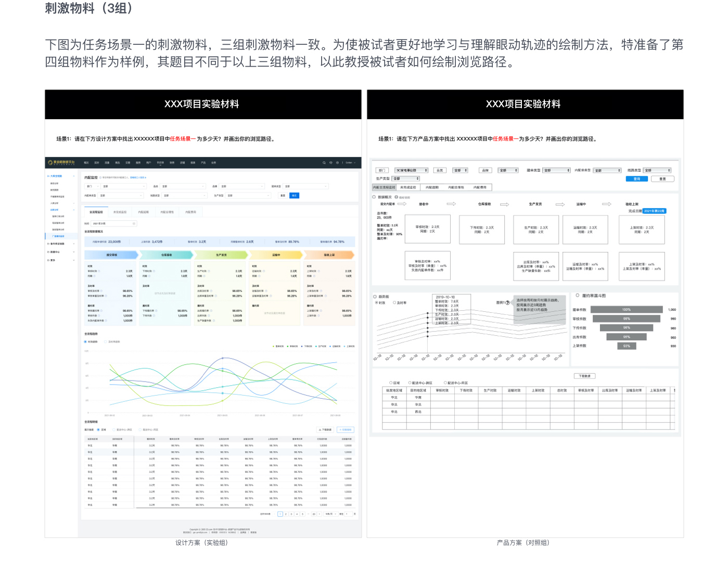Open the Golden user menu in design mockup
The height and width of the screenshot is (572, 728).
click(350, 163)
